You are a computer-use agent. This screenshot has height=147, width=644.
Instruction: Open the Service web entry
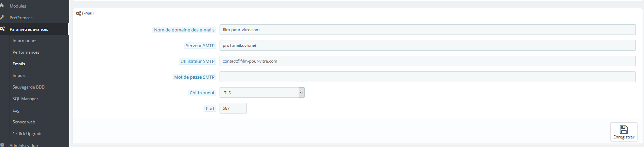coord(24,122)
